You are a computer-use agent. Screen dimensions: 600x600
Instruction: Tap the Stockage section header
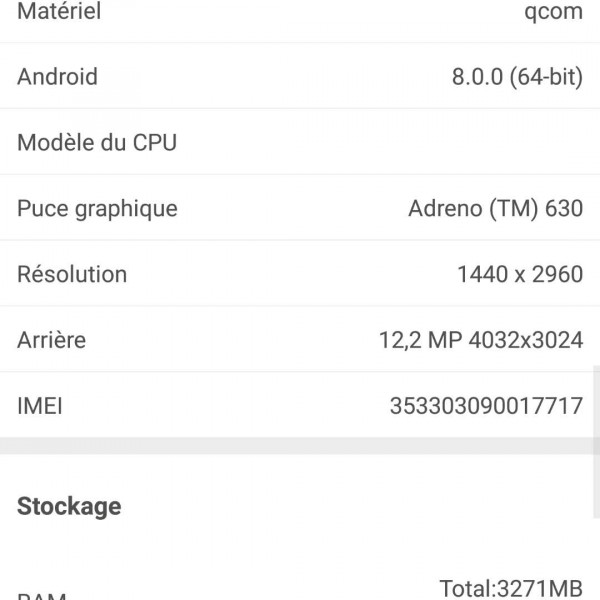(69, 506)
